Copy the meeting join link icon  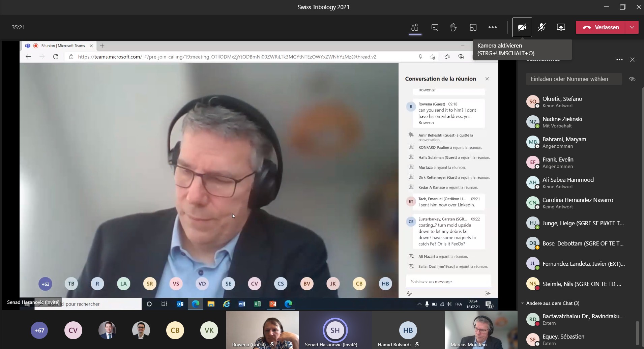(x=632, y=79)
